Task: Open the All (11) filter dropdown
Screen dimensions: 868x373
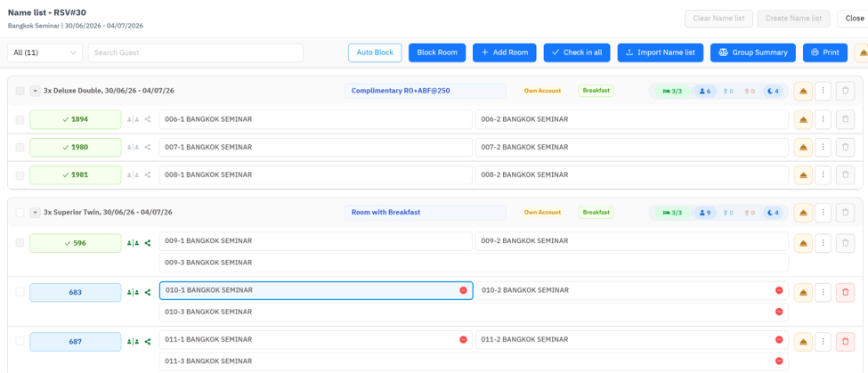Action: pos(45,53)
